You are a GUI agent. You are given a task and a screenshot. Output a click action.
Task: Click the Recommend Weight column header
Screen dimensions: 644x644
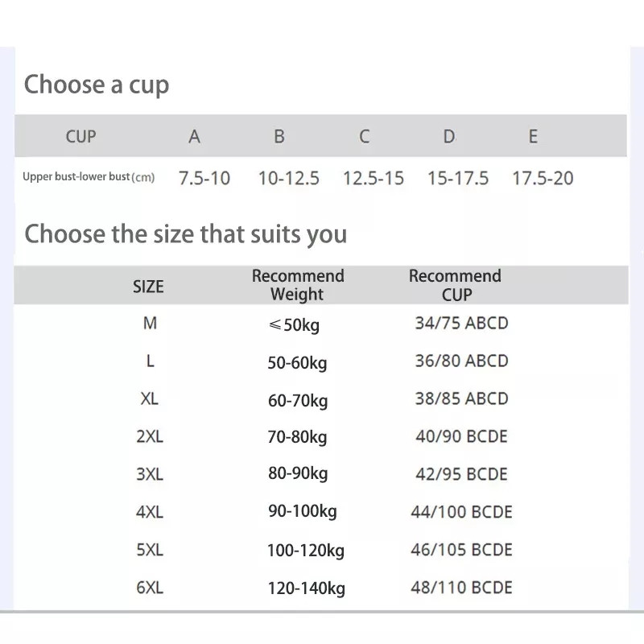[298, 285]
